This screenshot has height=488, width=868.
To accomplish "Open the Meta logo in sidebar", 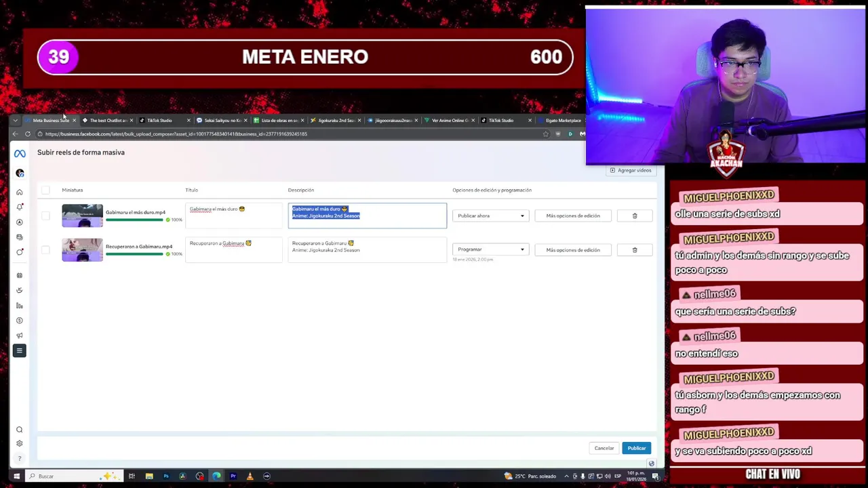I will click(x=20, y=154).
